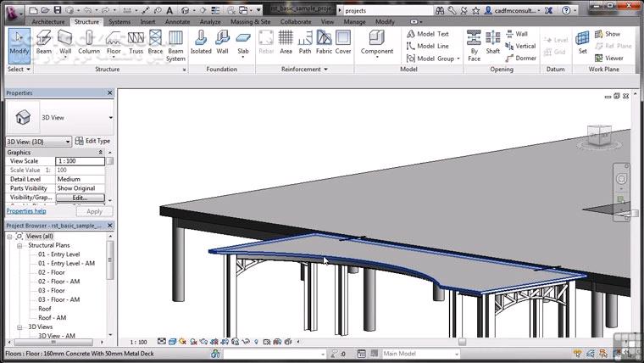Select the Beam tool
The height and width of the screenshot is (363, 644).
43,42
